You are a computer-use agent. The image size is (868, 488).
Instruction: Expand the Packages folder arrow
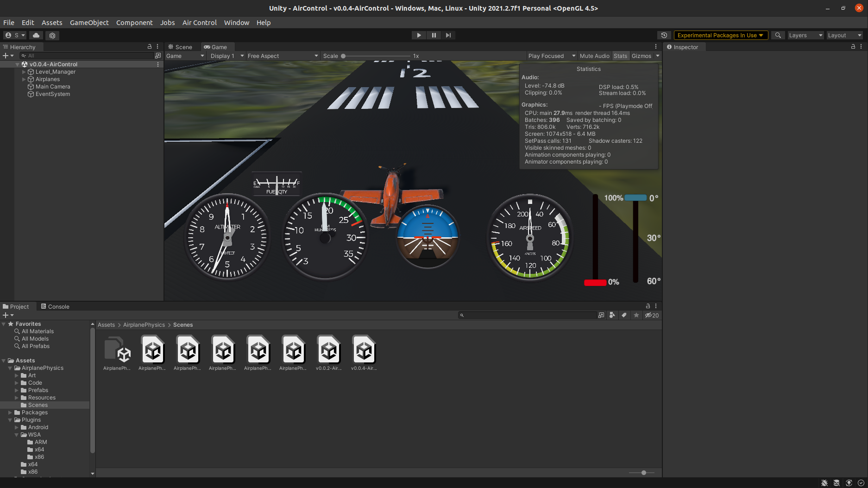tap(10, 412)
